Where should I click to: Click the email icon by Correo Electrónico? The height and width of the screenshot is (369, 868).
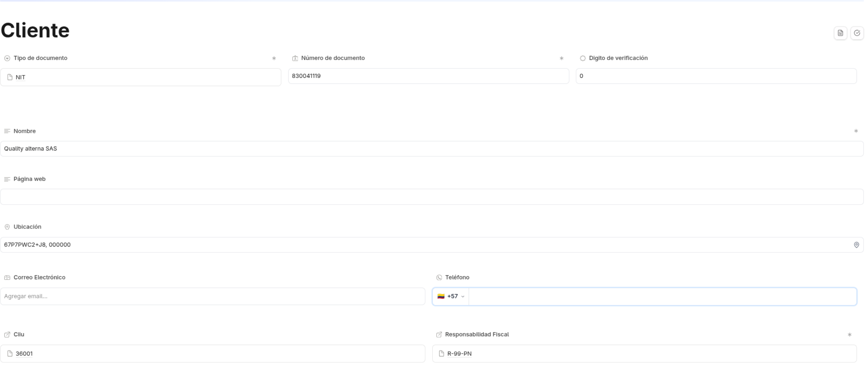(7, 278)
